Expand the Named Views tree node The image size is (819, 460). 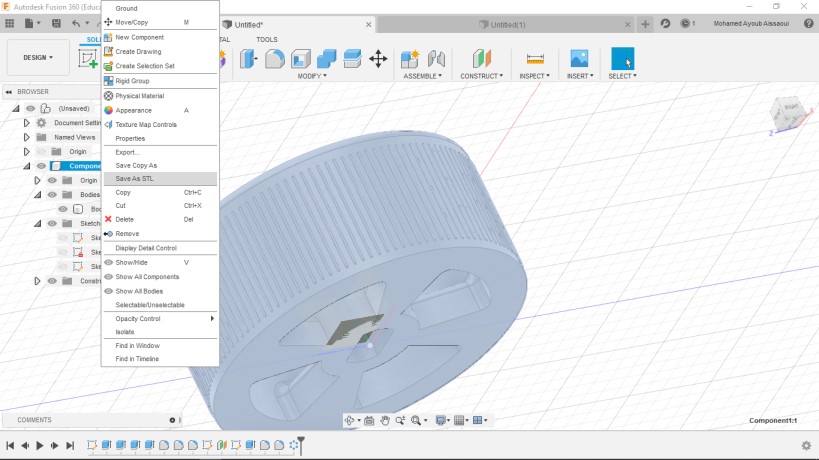pos(27,137)
